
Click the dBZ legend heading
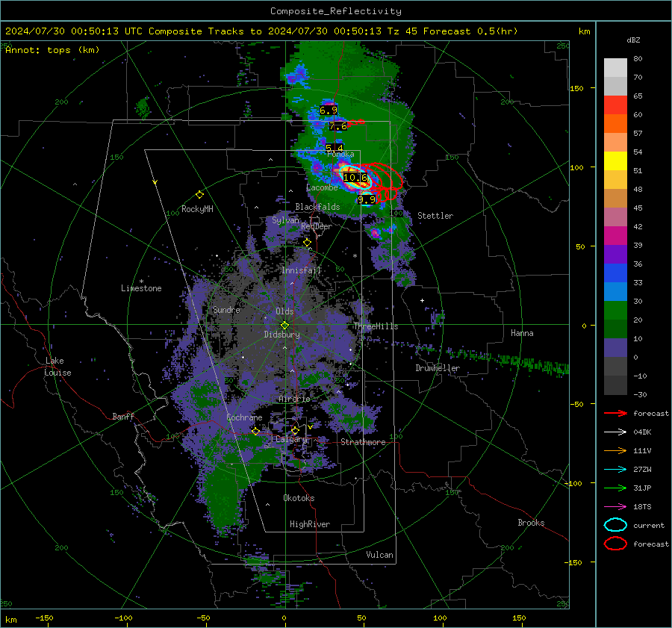tap(633, 40)
